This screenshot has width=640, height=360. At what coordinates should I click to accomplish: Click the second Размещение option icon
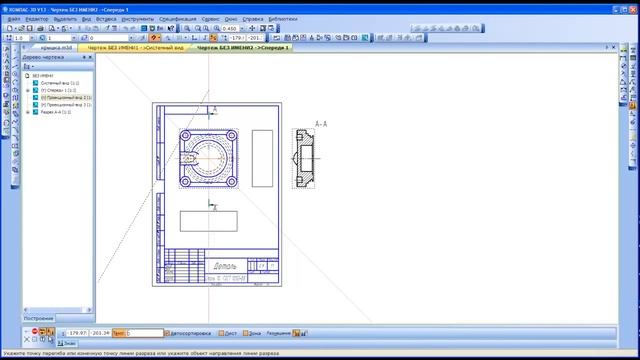pyautogui.click(x=304, y=333)
